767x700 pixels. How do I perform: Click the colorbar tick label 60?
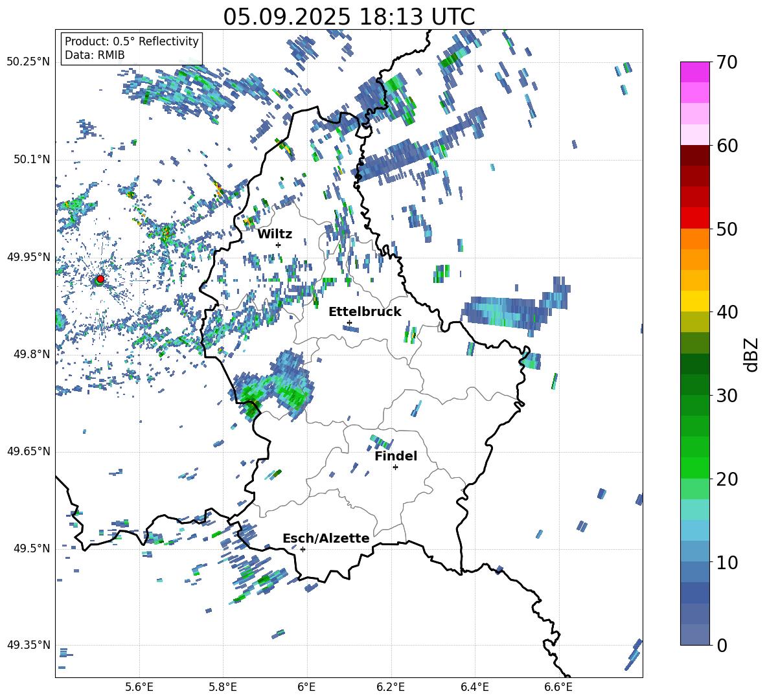726,146
